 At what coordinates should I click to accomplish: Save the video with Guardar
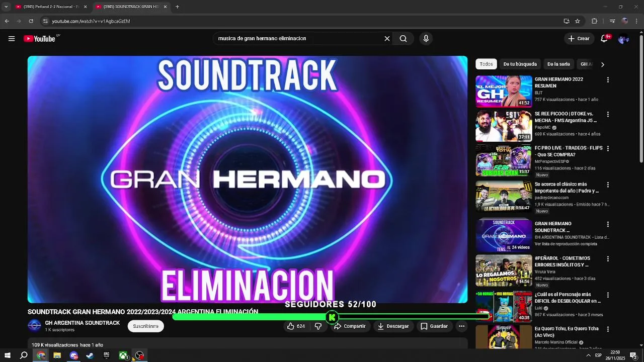pos(434,326)
